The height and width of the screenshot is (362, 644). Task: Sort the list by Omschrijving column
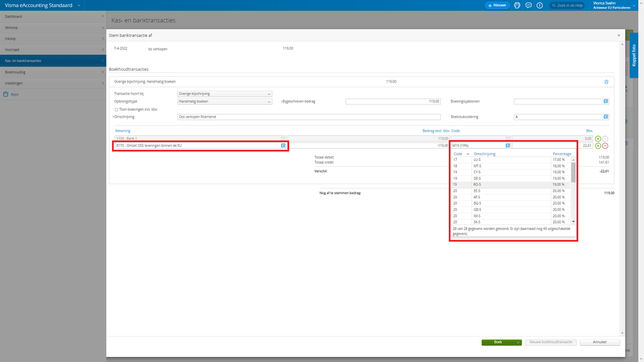click(485, 154)
